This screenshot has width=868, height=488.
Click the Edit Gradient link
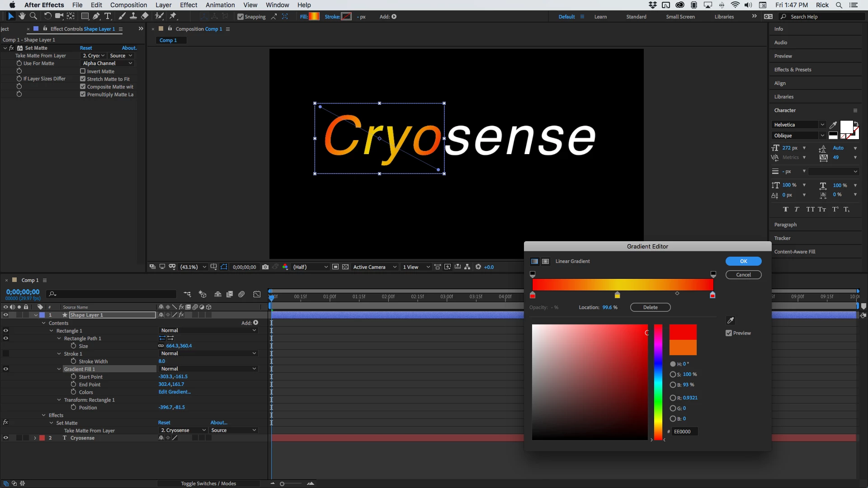point(175,392)
